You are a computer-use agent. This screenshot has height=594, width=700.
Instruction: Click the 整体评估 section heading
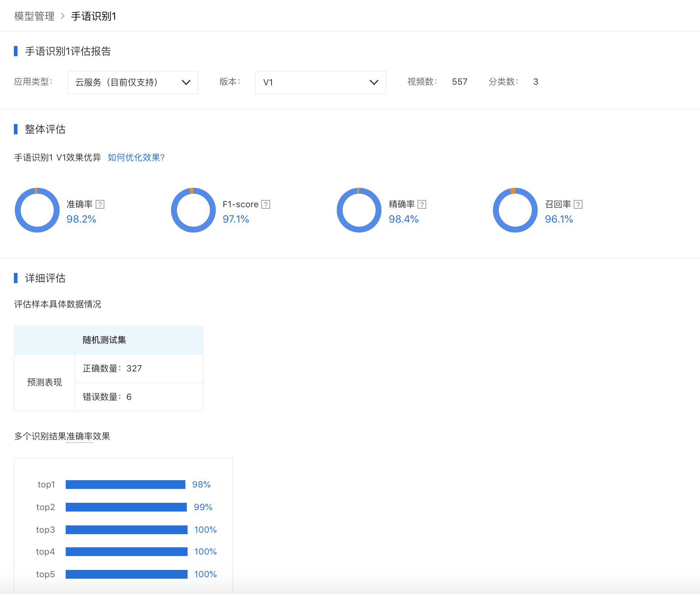(45, 129)
